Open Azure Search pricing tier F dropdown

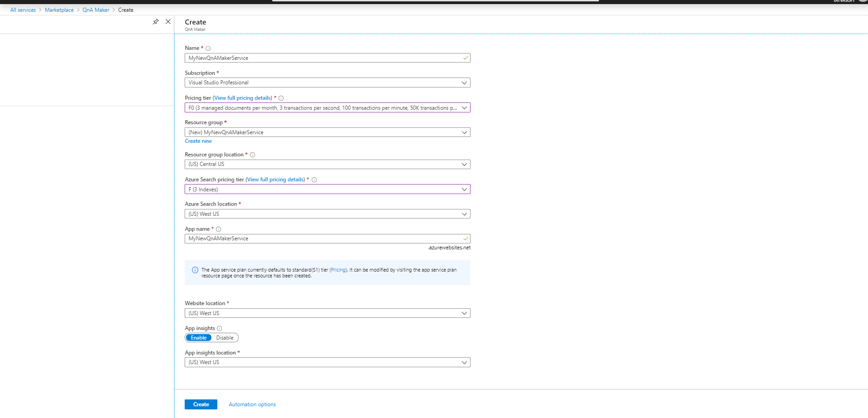[327, 190]
